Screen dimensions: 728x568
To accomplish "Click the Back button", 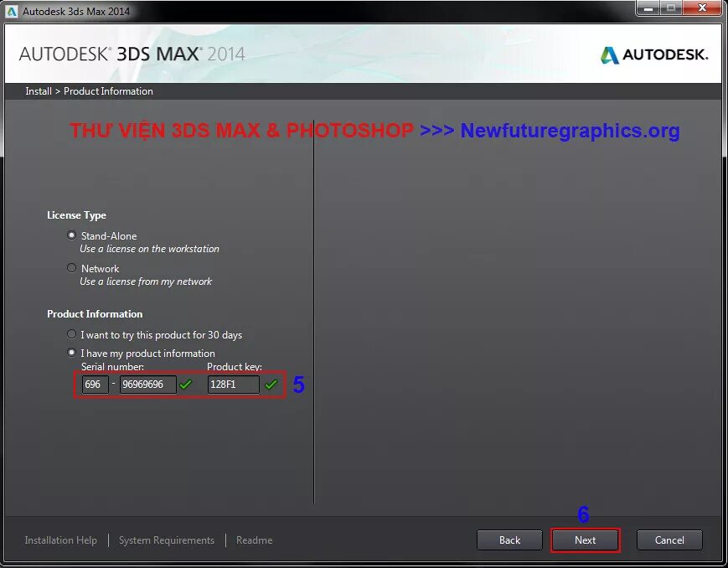I will coord(509,540).
